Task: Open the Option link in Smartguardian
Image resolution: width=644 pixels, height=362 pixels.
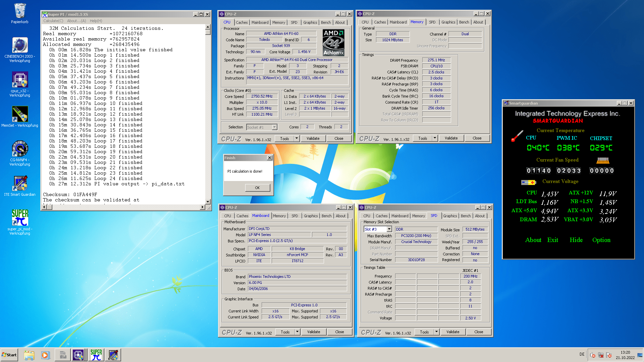Action: tap(601, 240)
